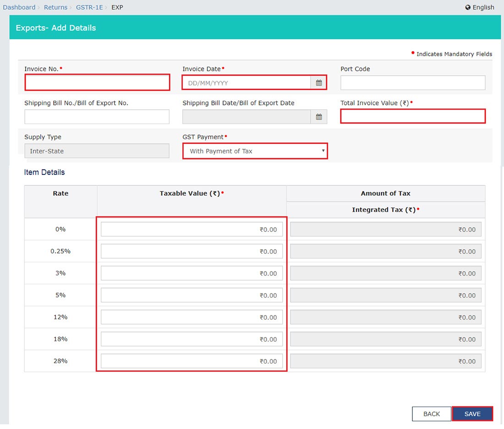504x429 pixels.
Task: Open the Invoice Date calendar picker
Action: click(319, 83)
